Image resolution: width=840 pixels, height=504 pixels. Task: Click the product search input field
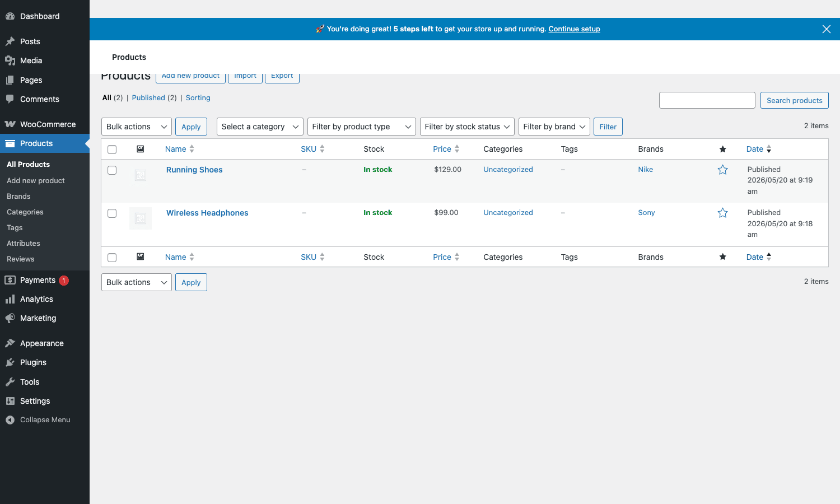tap(707, 100)
